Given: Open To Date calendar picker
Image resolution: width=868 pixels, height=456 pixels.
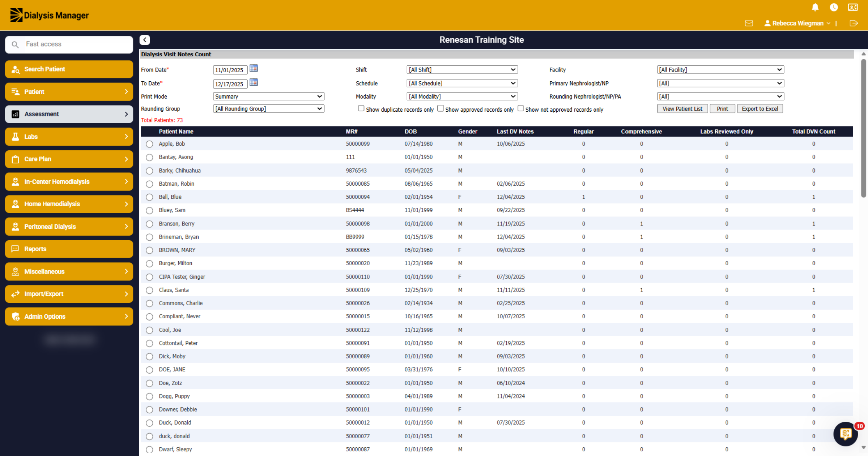Looking at the screenshot, I should 254,82.
